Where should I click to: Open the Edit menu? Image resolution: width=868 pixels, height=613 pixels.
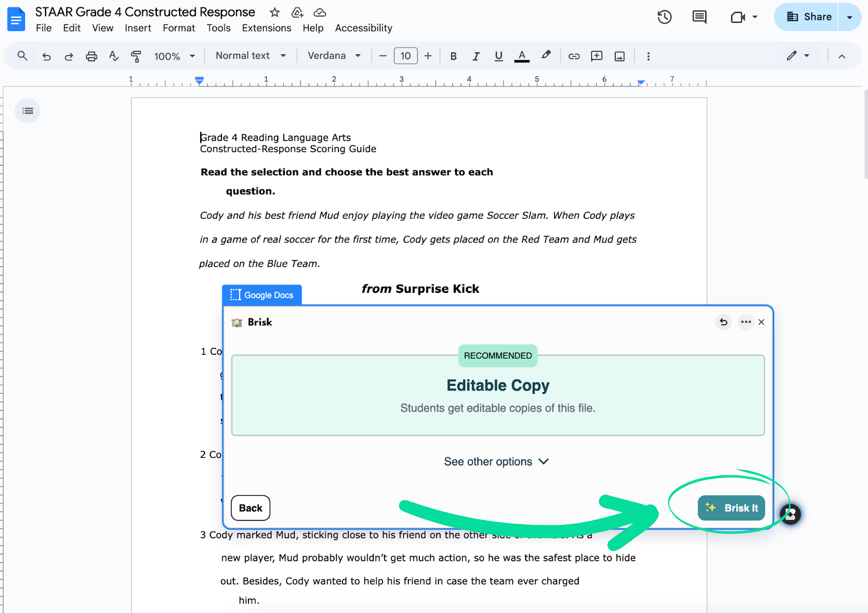pos(72,28)
